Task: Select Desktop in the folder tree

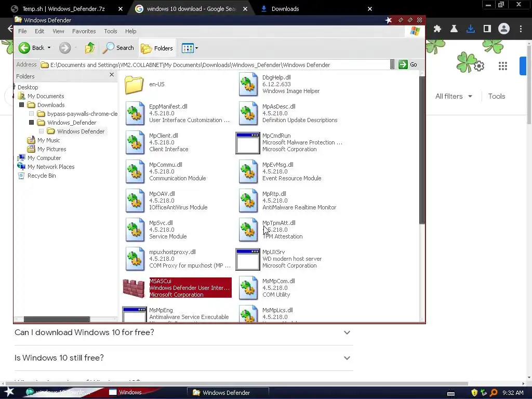Action: coord(28,87)
